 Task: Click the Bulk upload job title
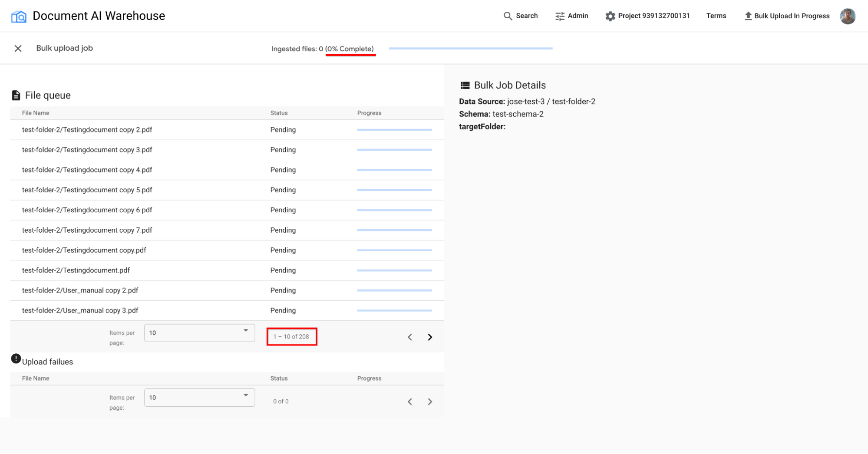[x=64, y=48]
